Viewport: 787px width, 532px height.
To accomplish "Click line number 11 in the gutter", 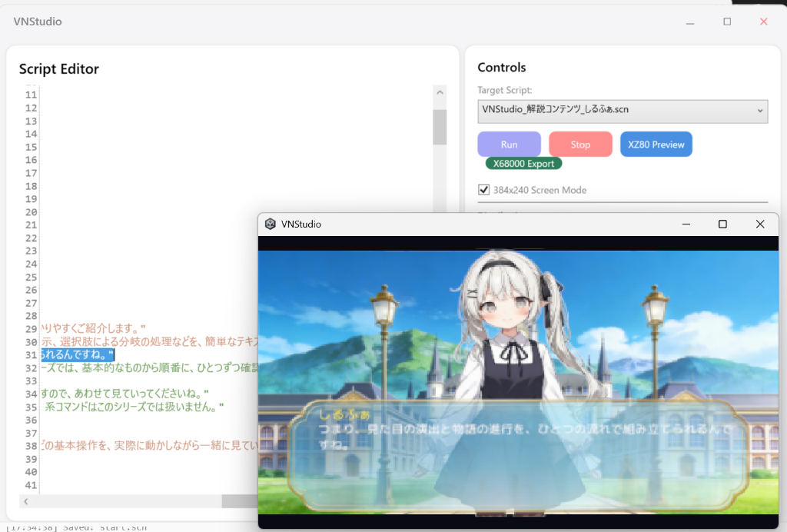I will 31,95.
